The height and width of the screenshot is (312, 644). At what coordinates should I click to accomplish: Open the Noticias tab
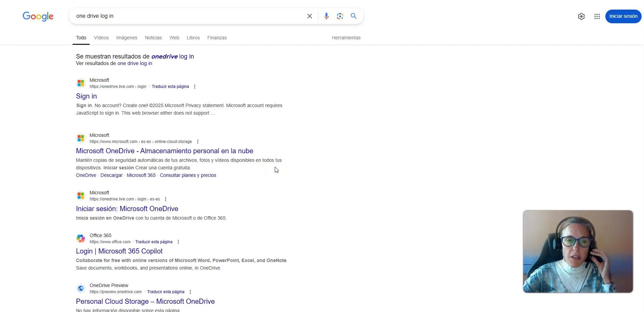click(153, 38)
